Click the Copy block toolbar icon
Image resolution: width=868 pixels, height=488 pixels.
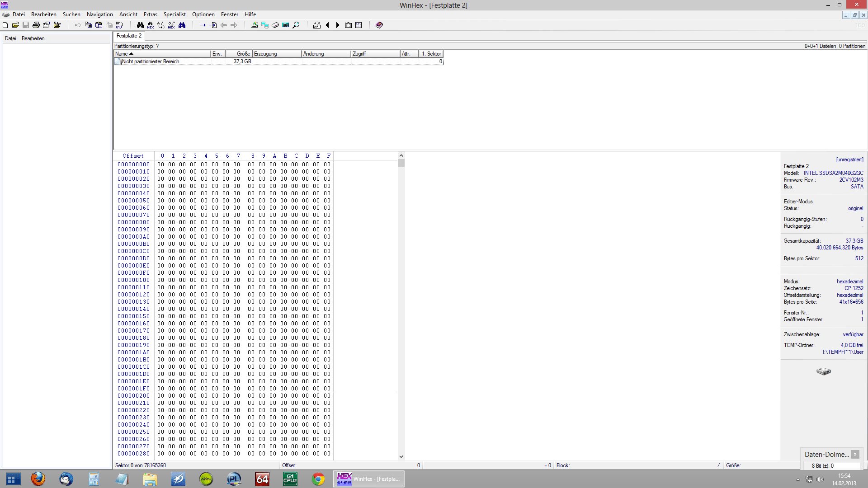click(88, 25)
